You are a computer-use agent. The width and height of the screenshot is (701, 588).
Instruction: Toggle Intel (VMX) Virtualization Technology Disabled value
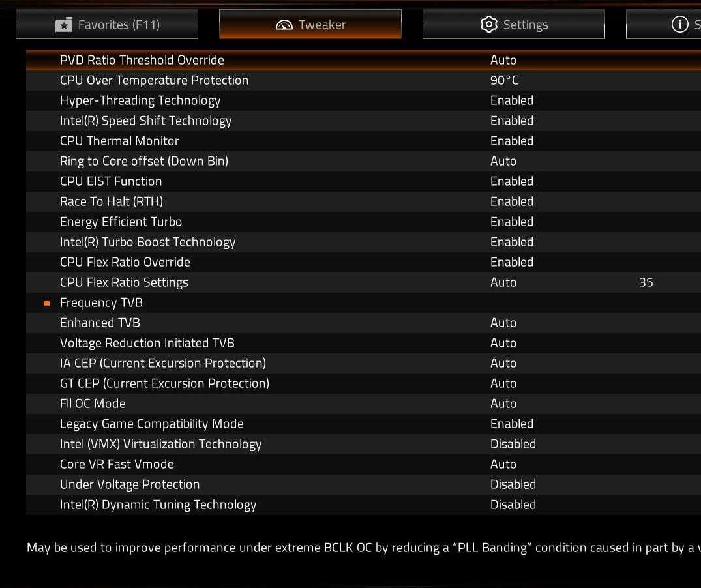513,444
